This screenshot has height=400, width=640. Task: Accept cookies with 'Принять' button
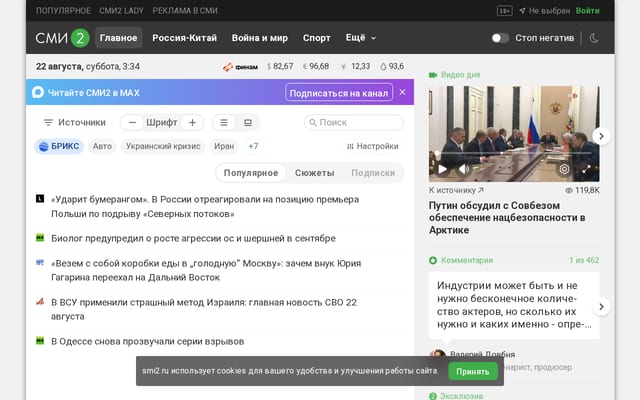coord(473,371)
